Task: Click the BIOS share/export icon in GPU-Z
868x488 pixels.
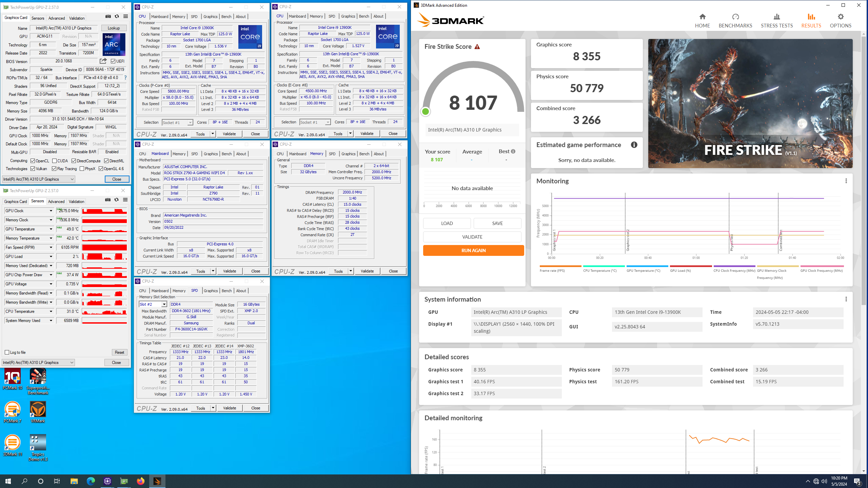Action: tap(103, 61)
